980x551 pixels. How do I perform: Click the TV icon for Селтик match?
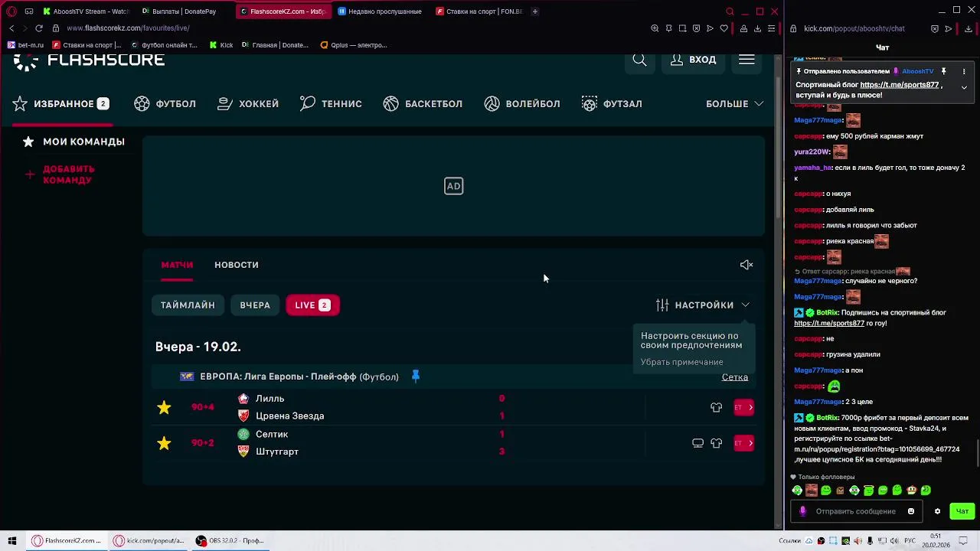(x=697, y=442)
